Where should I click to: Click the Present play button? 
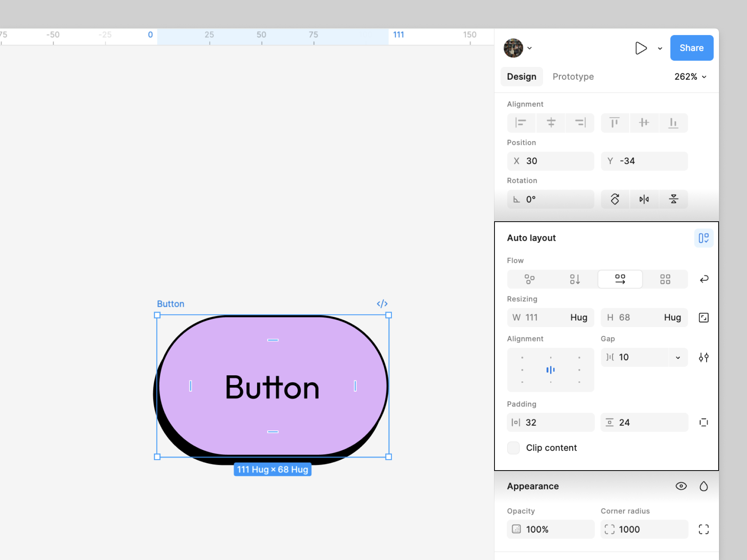coord(640,48)
